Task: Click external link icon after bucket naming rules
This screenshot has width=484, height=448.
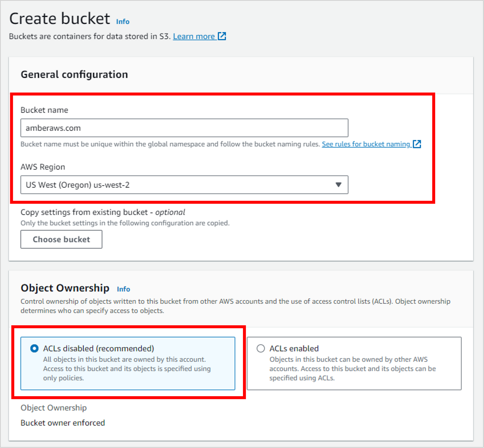Action: pos(417,144)
